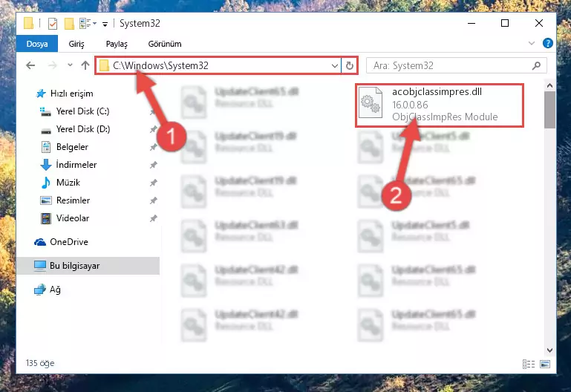Select Bu bilgisayar in navigation pane
571x392 pixels.
click(74, 266)
